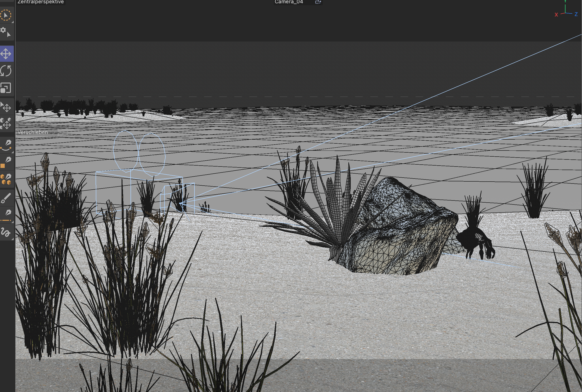The width and height of the screenshot is (582, 392).
Task: Select the Live Selection tool
Action: tap(6, 15)
